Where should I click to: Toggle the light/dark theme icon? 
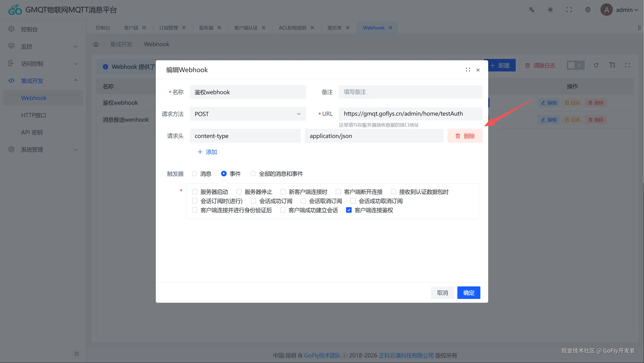pyautogui.click(x=550, y=10)
